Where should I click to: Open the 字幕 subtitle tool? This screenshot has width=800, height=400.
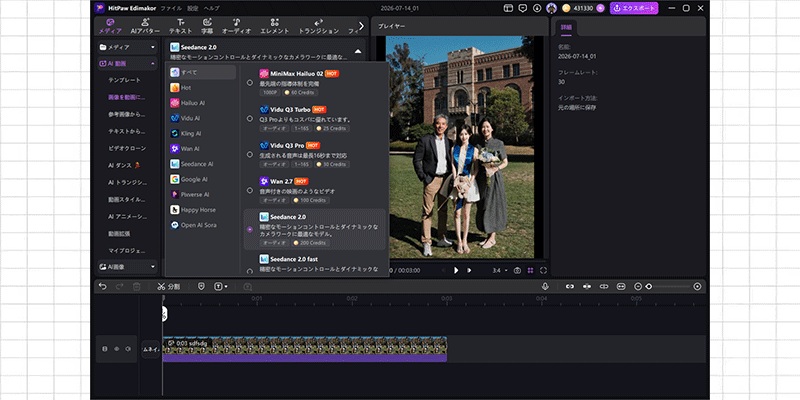pyautogui.click(x=207, y=26)
